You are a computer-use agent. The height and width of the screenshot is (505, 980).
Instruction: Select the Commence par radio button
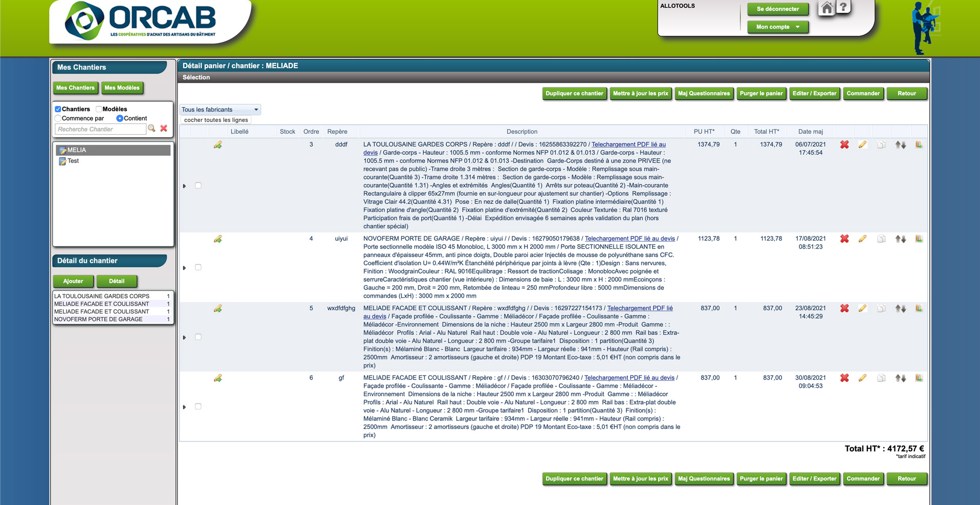coord(58,118)
